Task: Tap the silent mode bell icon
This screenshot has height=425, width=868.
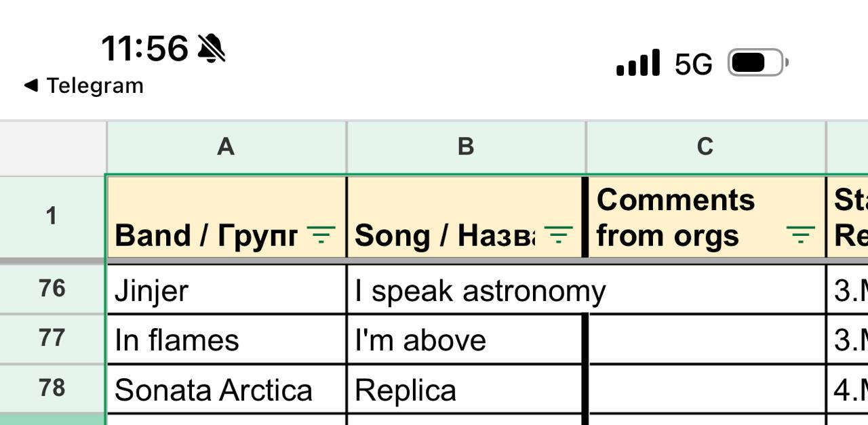Action: click(x=211, y=49)
